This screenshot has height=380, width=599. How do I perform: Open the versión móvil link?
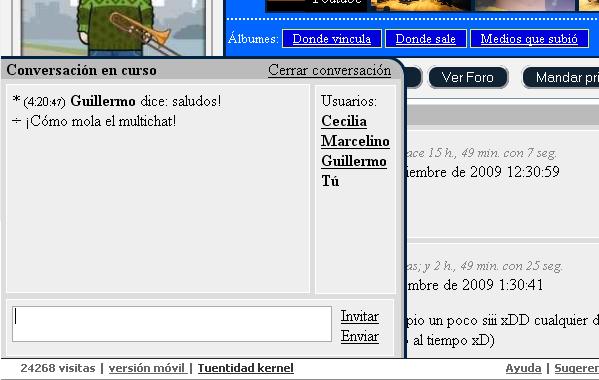click(147, 368)
